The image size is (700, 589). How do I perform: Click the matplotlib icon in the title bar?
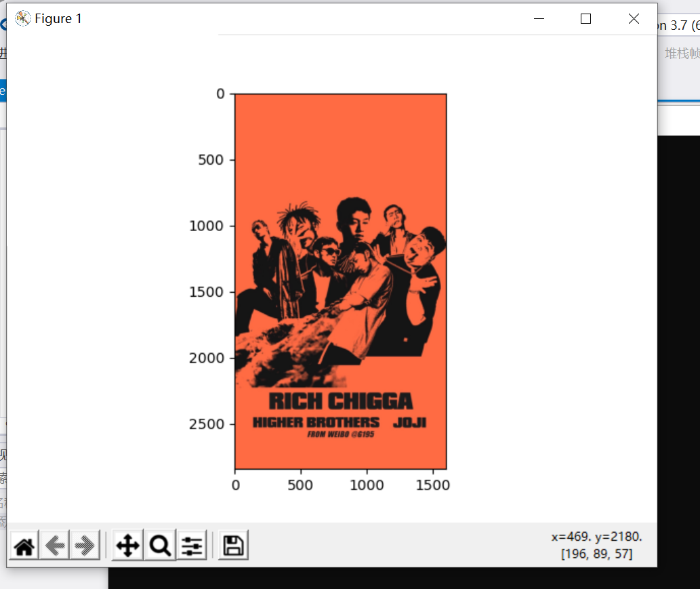(x=23, y=18)
